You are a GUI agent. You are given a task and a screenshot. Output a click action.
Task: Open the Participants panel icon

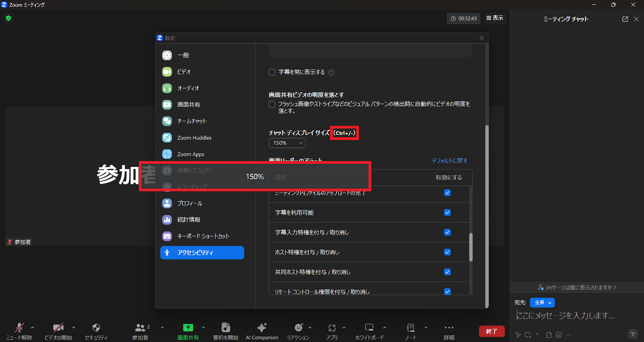coord(140,327)
